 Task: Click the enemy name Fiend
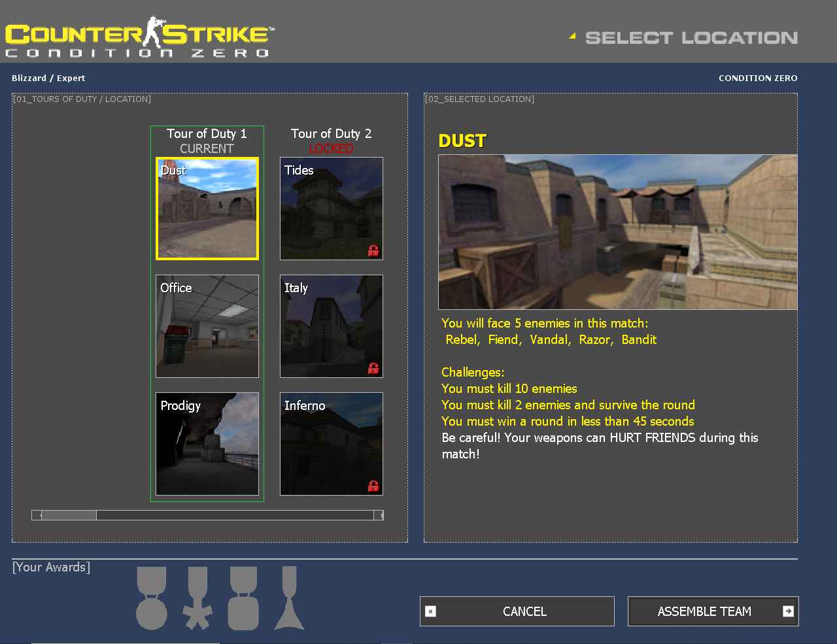[x=504, y=339]
